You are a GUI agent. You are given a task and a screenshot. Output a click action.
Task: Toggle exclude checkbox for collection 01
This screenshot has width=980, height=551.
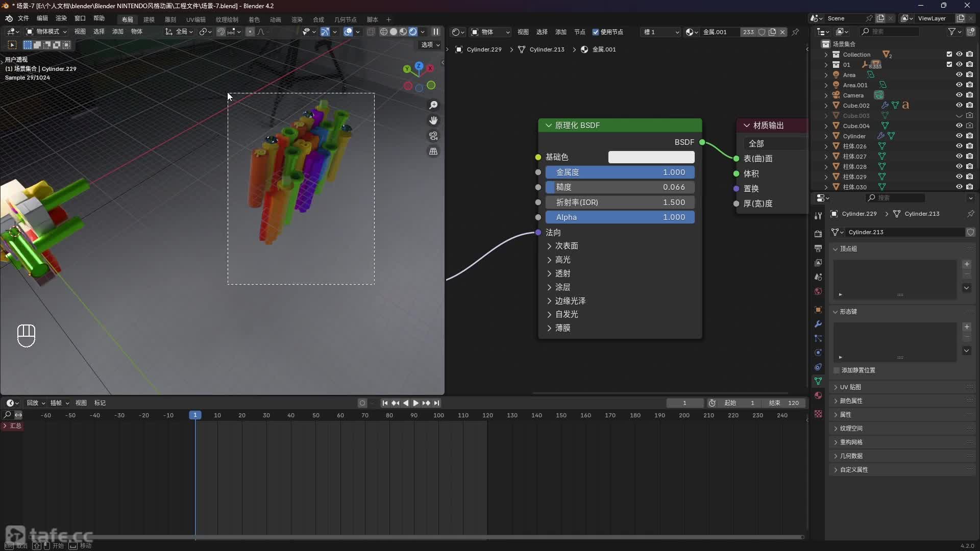click(x=949, y=65)
